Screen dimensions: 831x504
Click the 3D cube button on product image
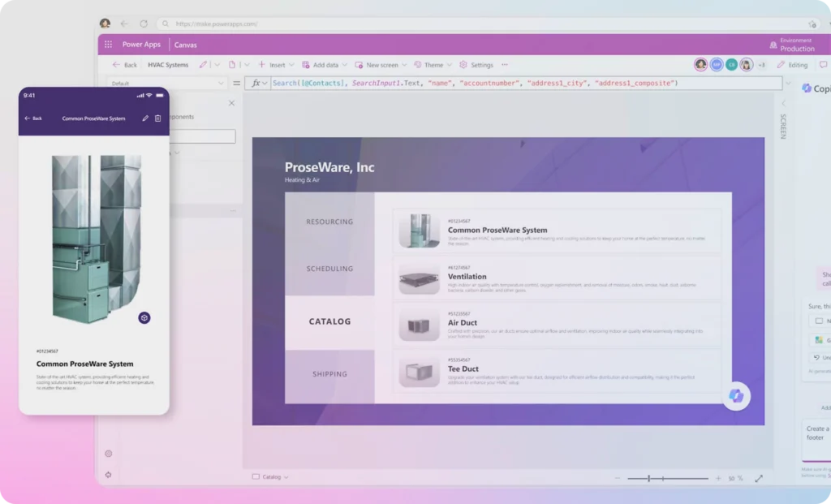[144, 317]
